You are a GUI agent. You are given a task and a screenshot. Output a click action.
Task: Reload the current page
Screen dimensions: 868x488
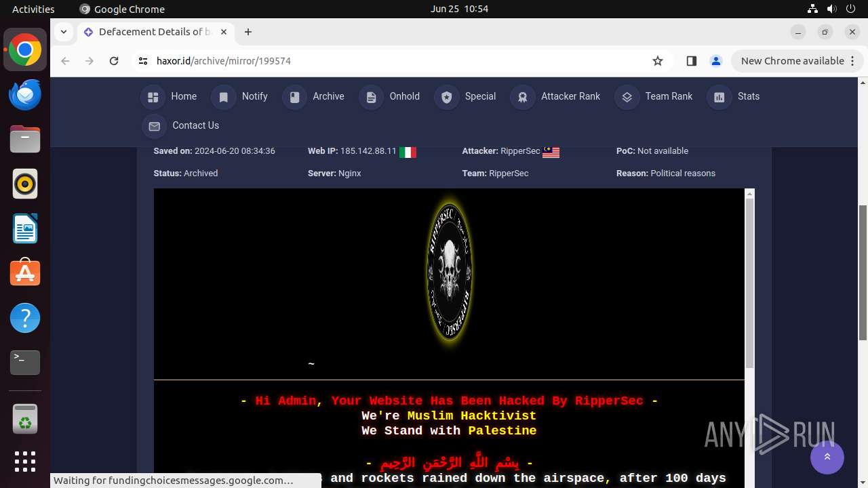(114, 61)
